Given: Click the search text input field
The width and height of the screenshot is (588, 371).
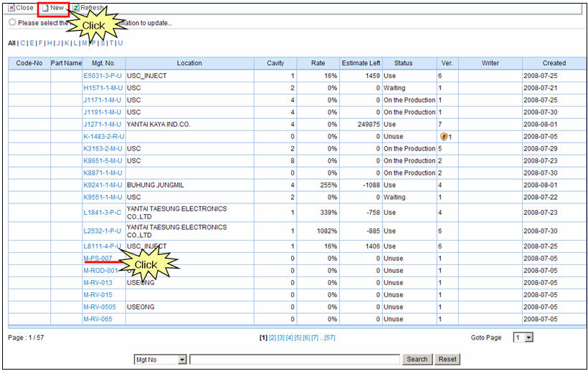Looking at the screenshot, I should click(295, 360).
